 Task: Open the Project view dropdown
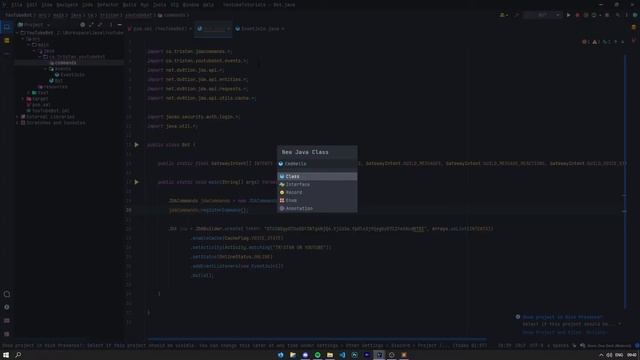(x=33, y=25)
